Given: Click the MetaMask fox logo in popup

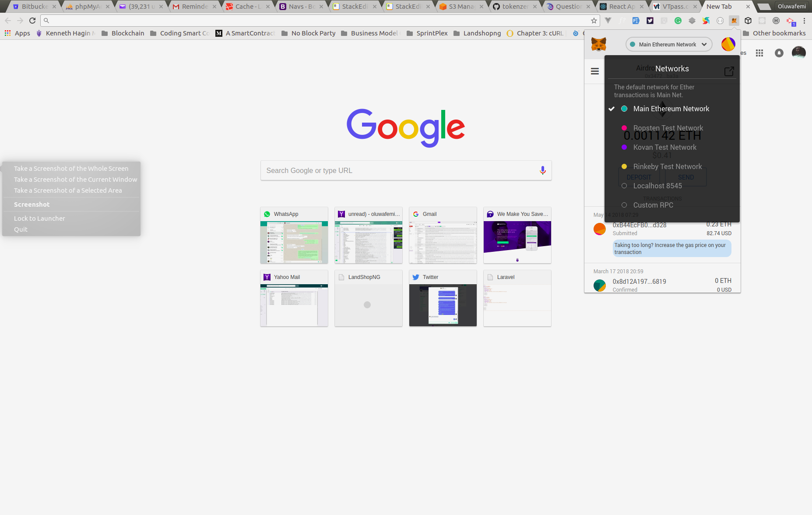Looking at the screenshot, I should [x=598, y=44].
